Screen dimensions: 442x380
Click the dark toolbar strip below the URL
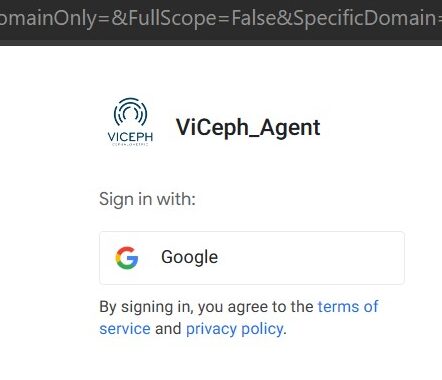(221, 42)
